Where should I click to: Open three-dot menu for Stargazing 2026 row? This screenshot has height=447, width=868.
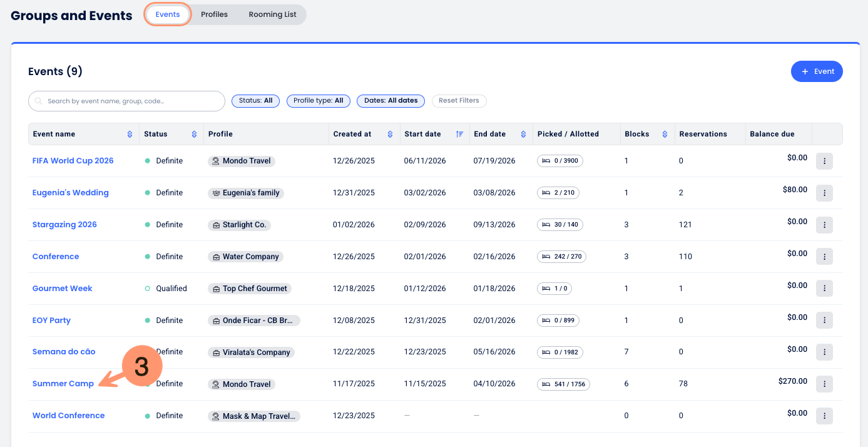(x=824, y=225)
